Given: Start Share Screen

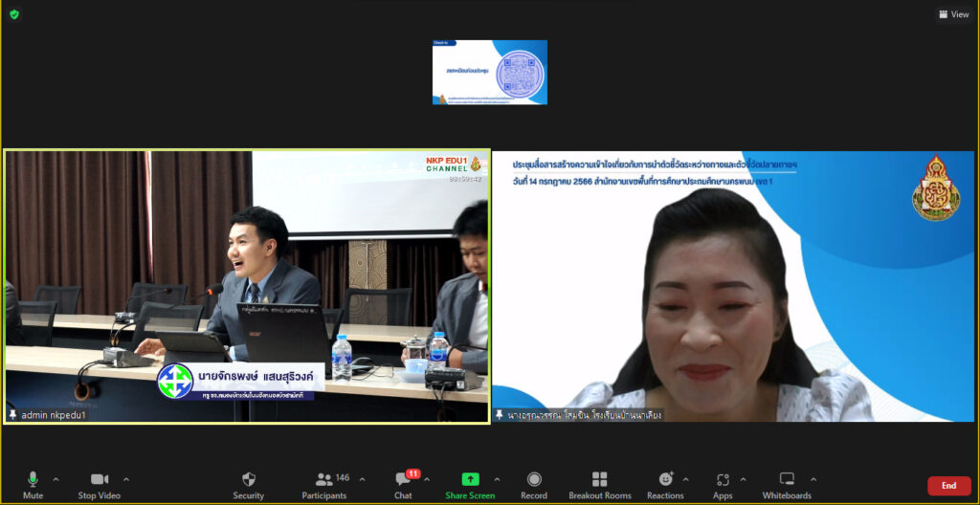Looking at the screenshot, I should pyautogui.click(x=470, y=485).
